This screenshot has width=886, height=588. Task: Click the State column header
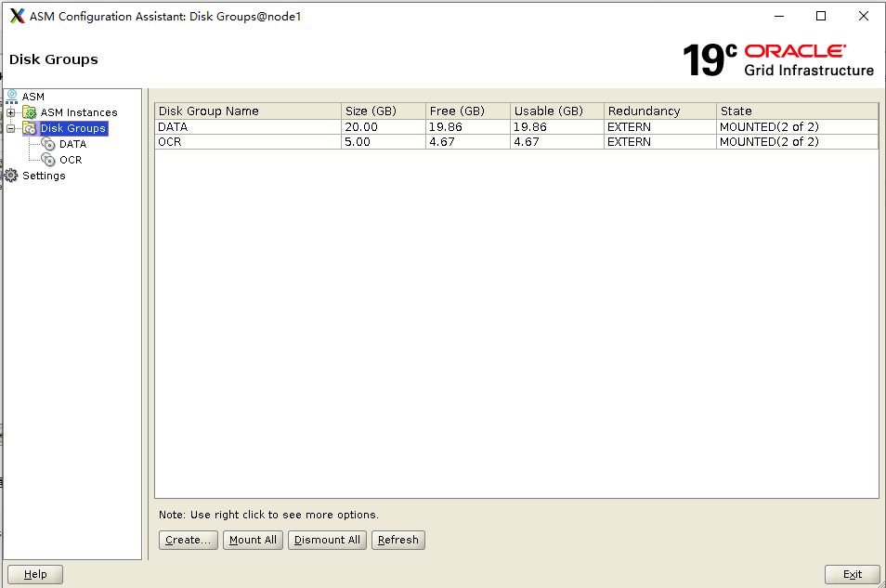pos(797,111)
